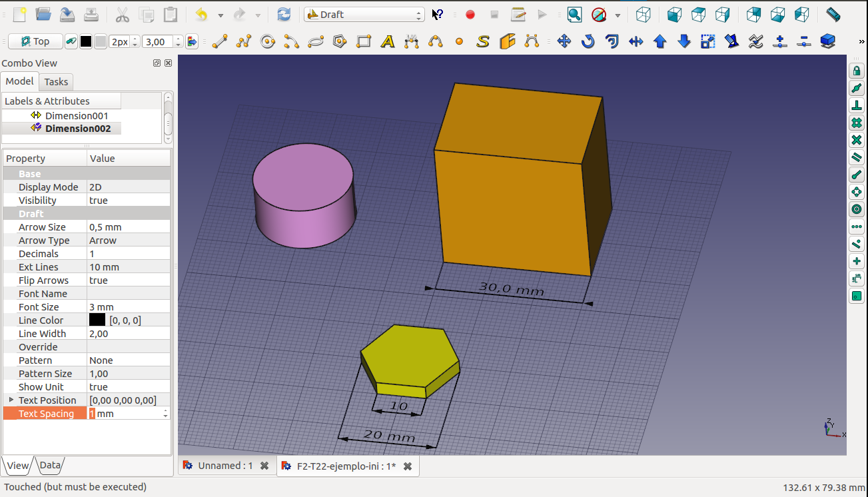Start macro recording with the red button

tap(470, 15)
